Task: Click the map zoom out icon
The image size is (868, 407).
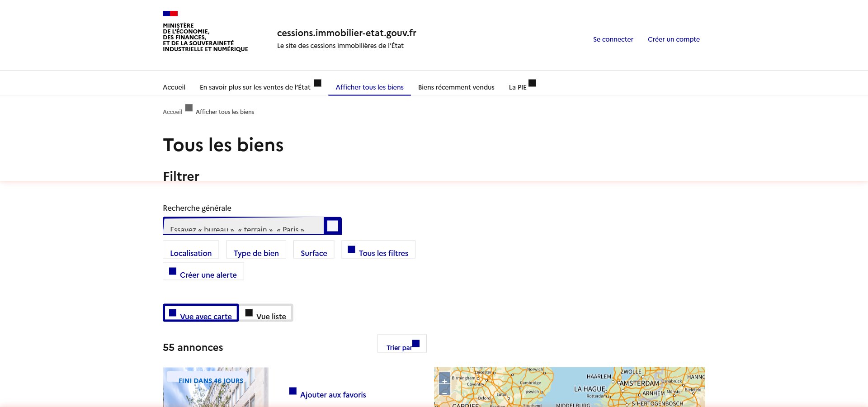Action: click(x=445, y=393)
